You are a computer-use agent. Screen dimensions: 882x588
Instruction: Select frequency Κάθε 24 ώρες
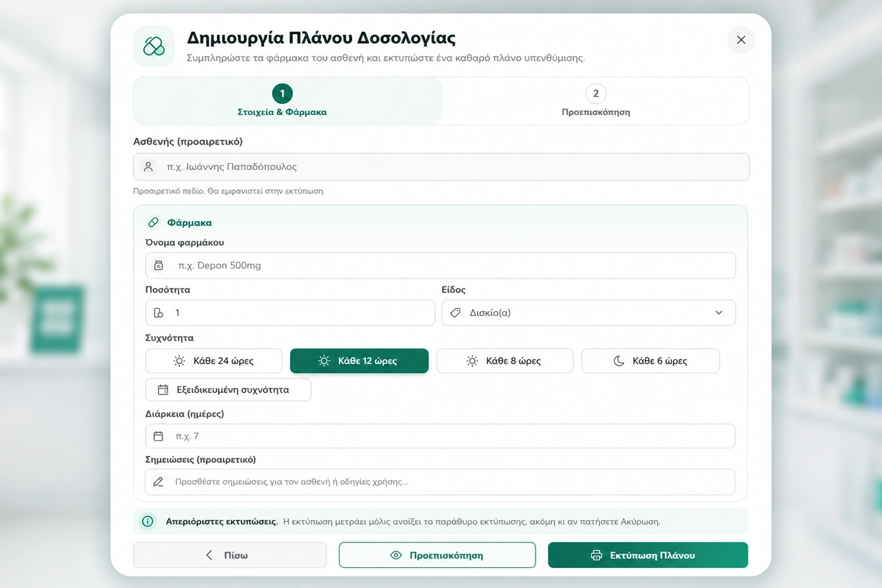(214, 361)
